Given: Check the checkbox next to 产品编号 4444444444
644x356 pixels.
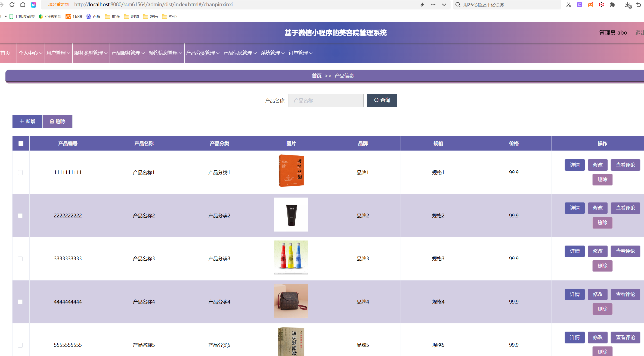Looking at the screenshot, I should coord(20,302).
